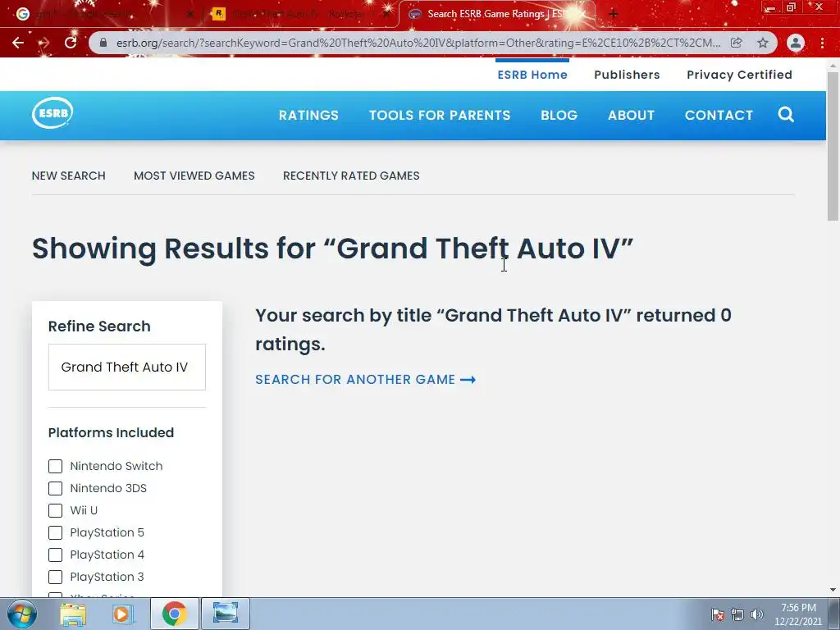The height and width of the screenshot is (630, 840).
Task: Open the Windows Start button
Action: pos(21,614)
